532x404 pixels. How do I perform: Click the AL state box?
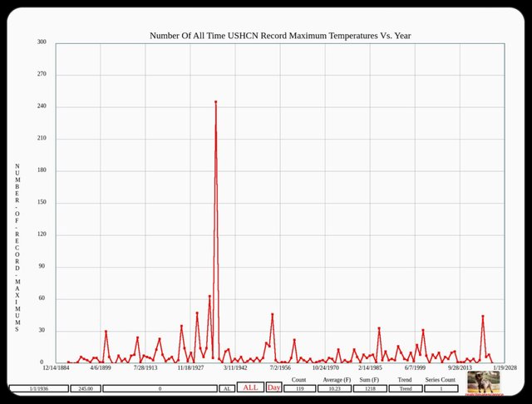click(x=227, y=388)
